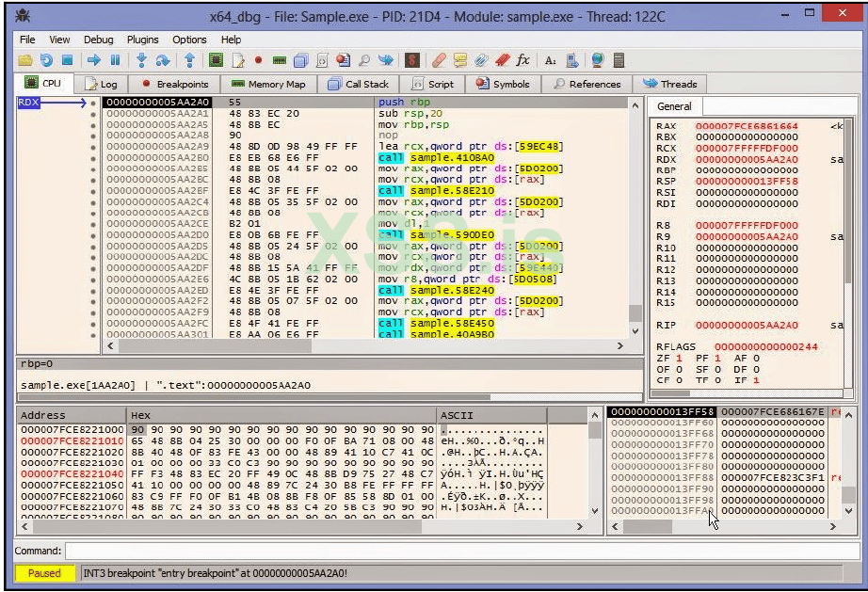Select the General tab in registers pane
This screenshot has height=592, width=868.
coord(674,106)
